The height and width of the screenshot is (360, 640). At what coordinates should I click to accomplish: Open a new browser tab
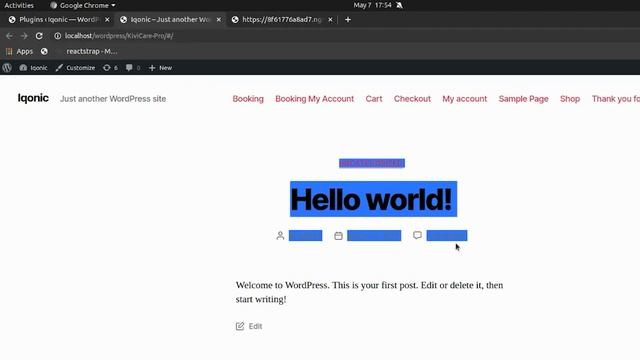[x=348, y=20]
